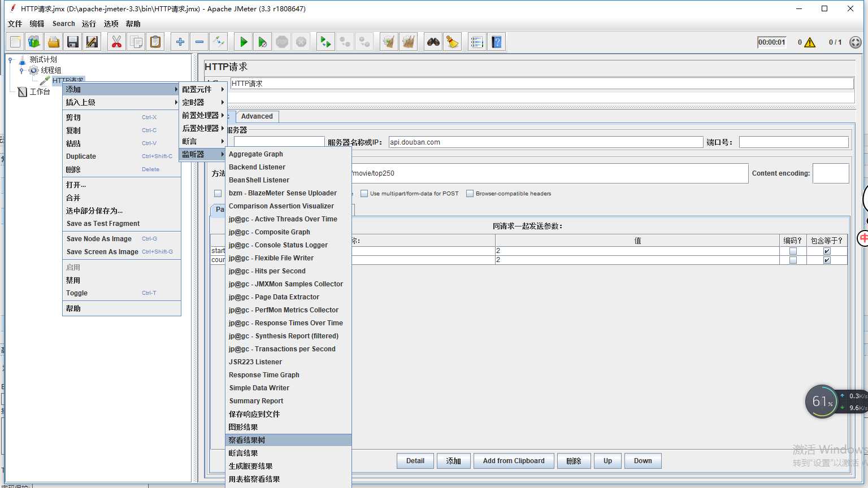Click the path field containing /movie/top250
The image size is (868, 488).
(549, 173)
